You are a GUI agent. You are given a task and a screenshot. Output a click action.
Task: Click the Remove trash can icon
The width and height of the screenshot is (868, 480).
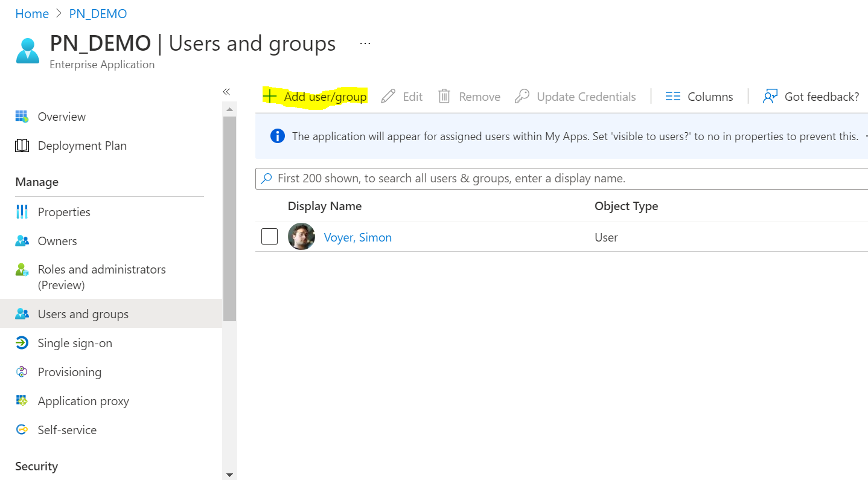click(444, 96)
